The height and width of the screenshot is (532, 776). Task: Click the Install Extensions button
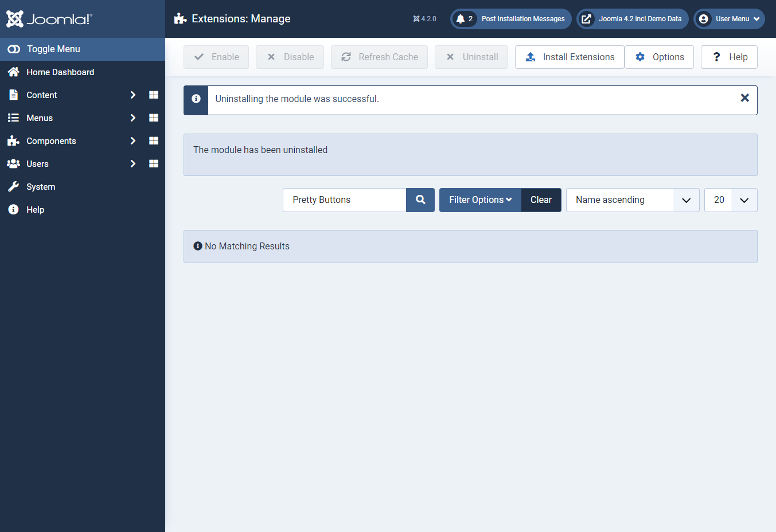pyautogui.click(x=569, y=57)
